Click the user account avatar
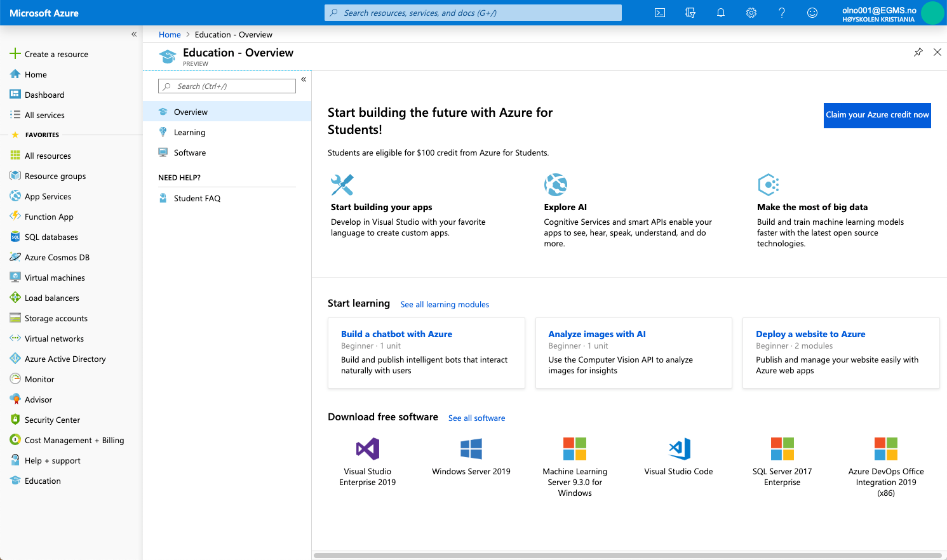 point(932,13)
